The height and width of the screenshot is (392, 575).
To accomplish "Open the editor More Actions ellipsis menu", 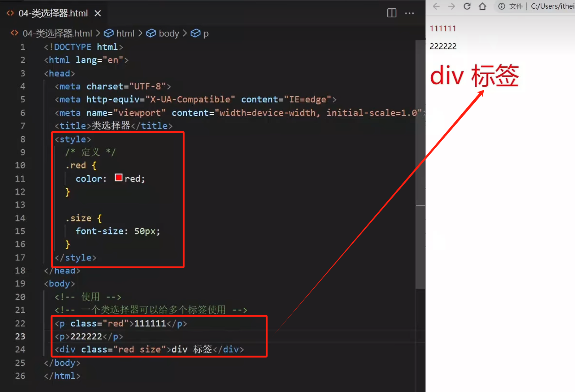I will coord(409,13).
